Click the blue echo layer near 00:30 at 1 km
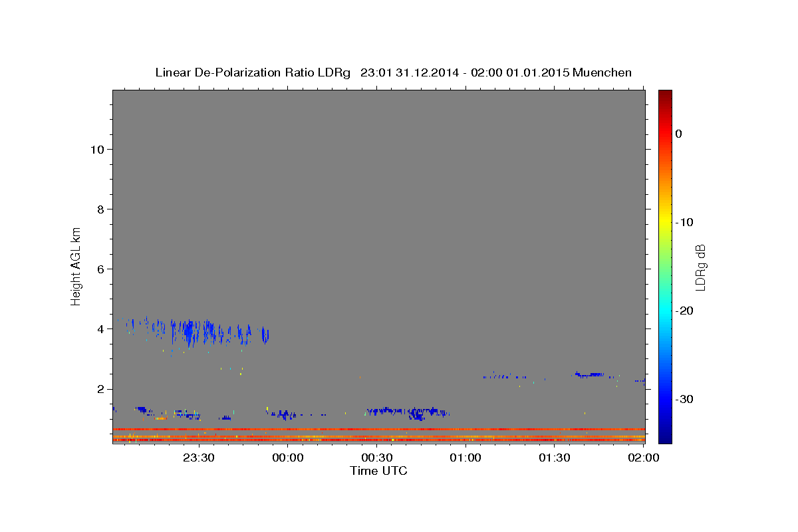 (407, 412)
